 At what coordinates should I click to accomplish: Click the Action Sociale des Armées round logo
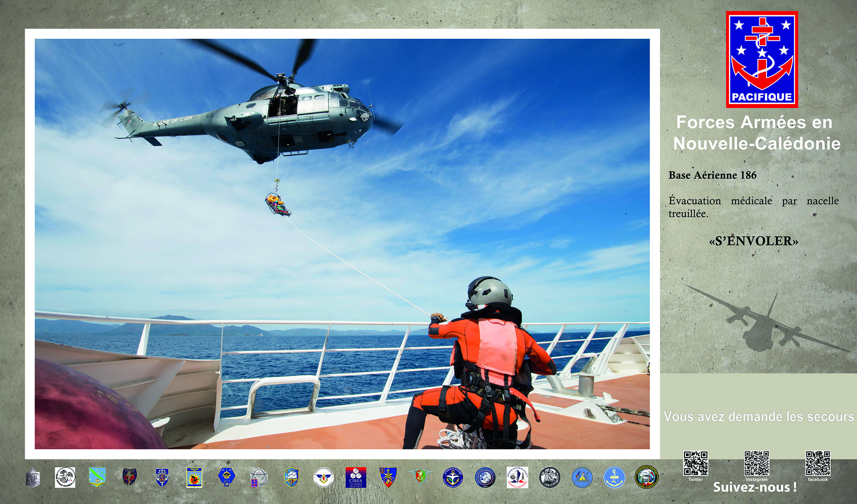[324, 477]
